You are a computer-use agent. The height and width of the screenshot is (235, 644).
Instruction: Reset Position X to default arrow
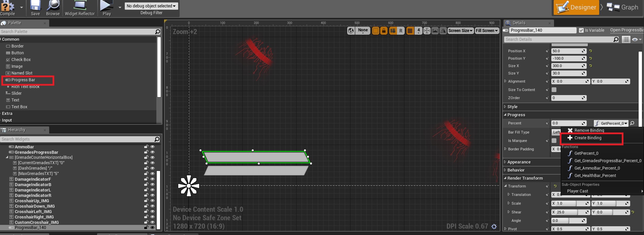pyautogui.click(x=590, y=51)
